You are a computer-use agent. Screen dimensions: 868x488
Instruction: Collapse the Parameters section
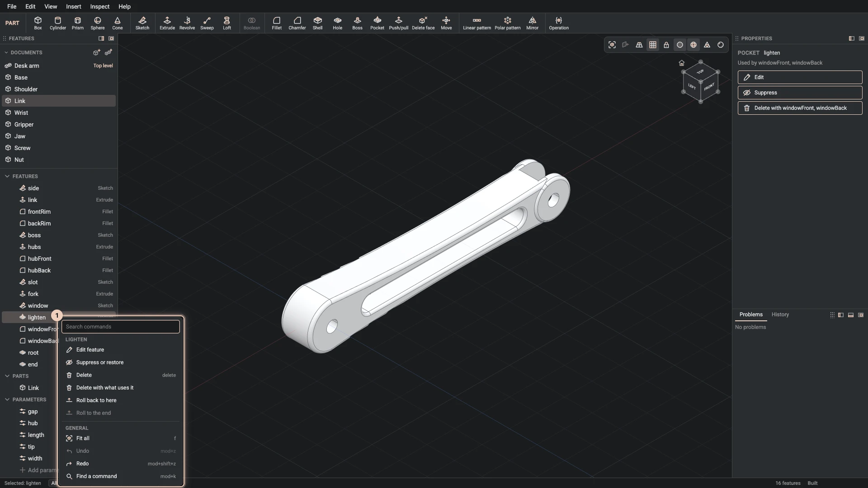point(7,399)
